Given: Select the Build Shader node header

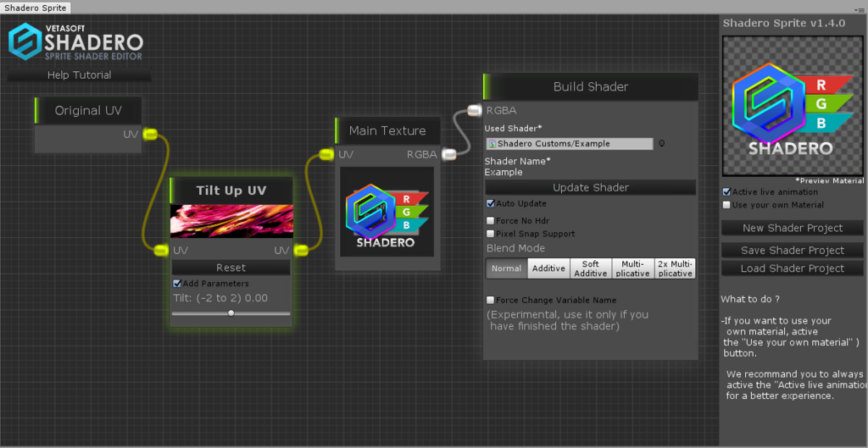Looking at the screenshot, I should [x=590, y=87].
